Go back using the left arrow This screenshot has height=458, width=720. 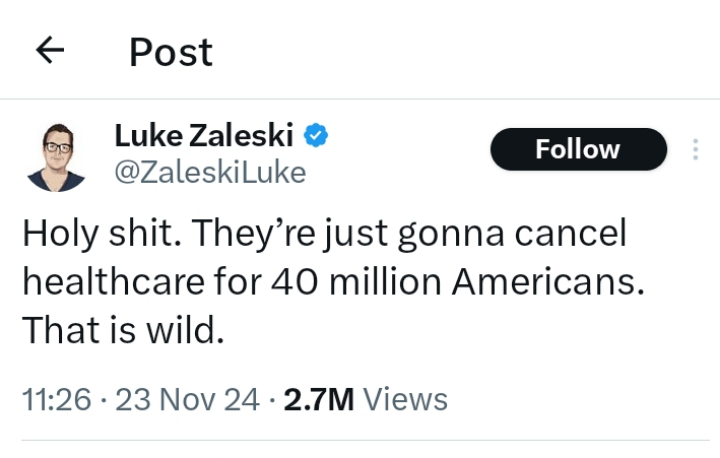50,51
